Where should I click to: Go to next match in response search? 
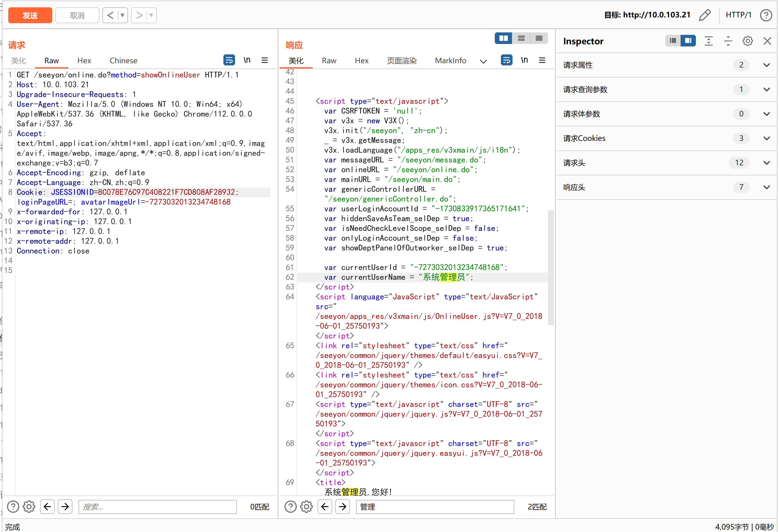343,507
